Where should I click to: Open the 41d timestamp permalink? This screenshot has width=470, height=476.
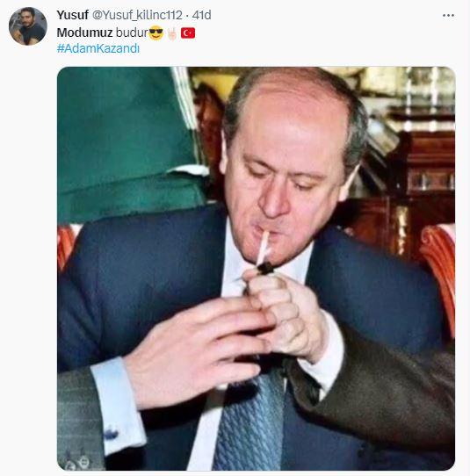pyautogui.click(x=201, y=15)
